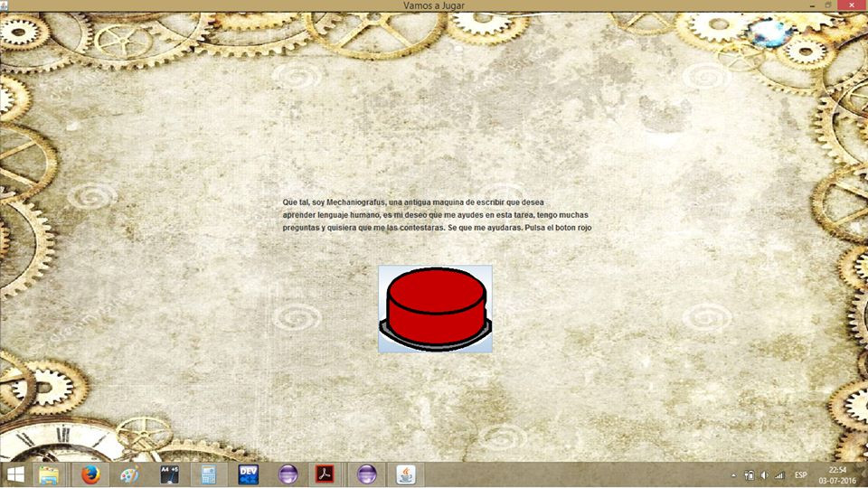
Task: Change the ESP keyboard language indicator
Action: tap(800, 475)
